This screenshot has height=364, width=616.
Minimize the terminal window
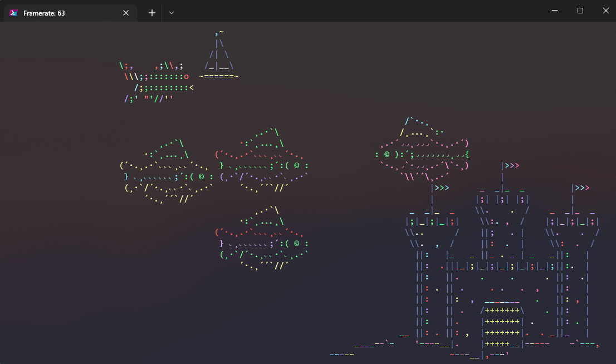pos(555,11)
